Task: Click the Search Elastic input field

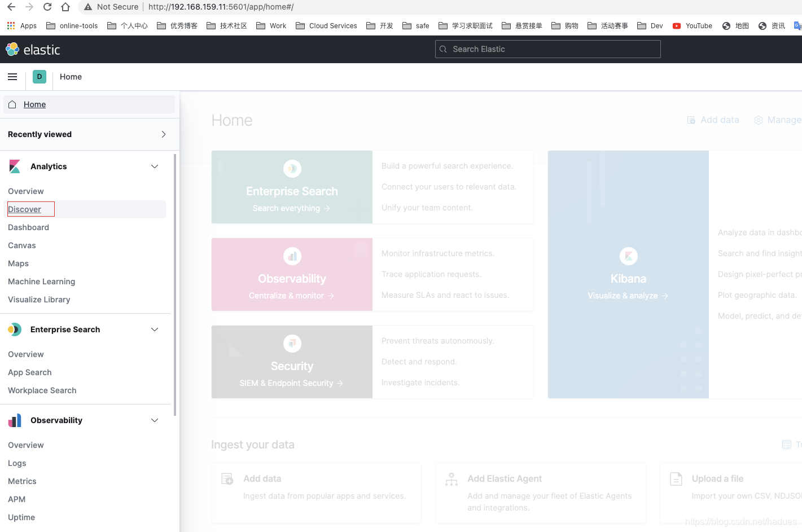Action: tap(548, 49)
